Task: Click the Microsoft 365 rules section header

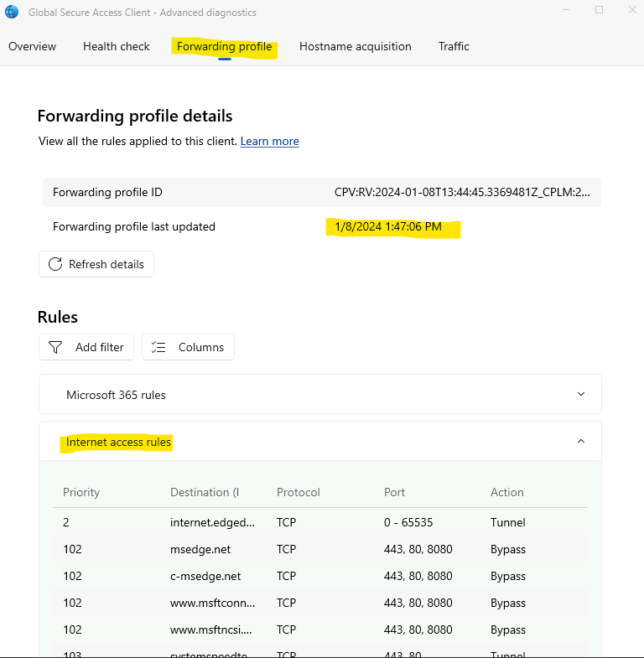Action: coord(319,394)
